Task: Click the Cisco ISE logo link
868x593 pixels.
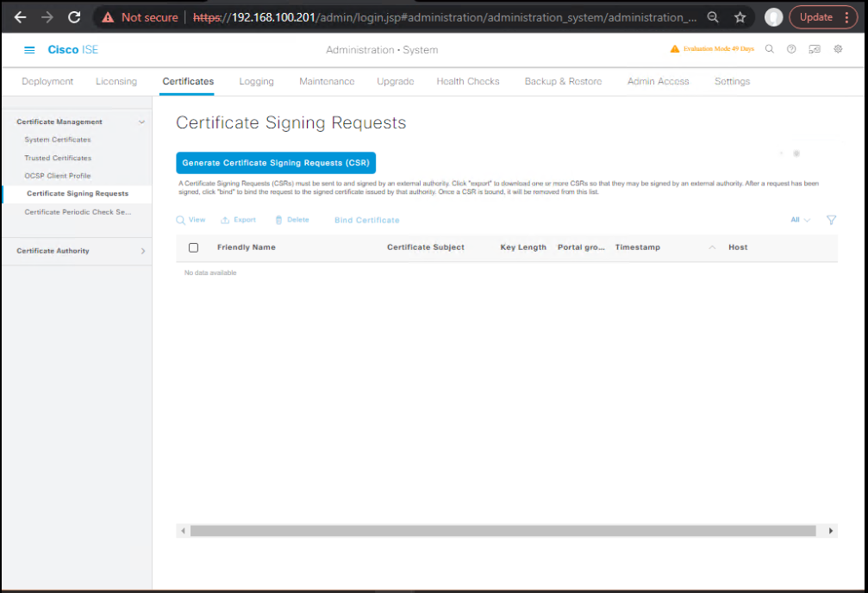Action: [x=72, y=50]
